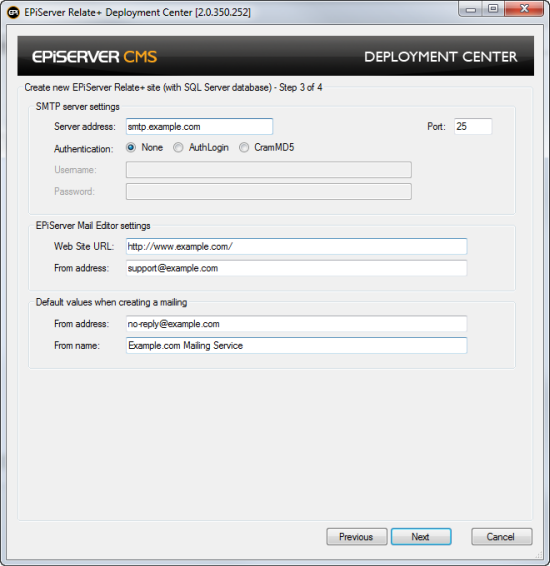Click the disabled Password field

pyautogui.click(x=269, y=191)
